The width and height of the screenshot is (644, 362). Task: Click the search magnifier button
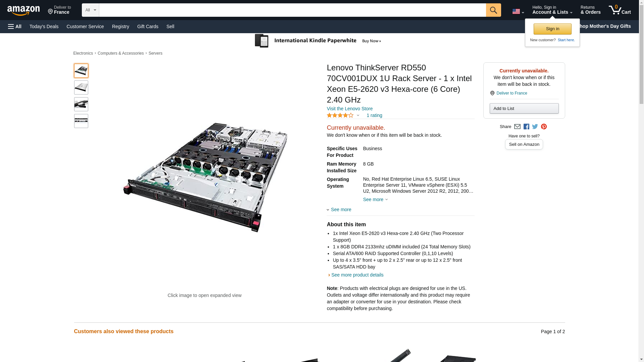pyautogui.click(x=493, y=10)
